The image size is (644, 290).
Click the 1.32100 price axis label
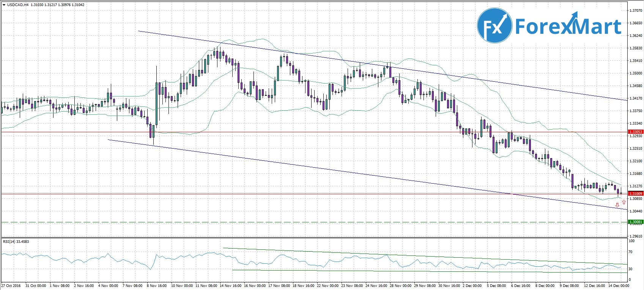tap(636, 161)
